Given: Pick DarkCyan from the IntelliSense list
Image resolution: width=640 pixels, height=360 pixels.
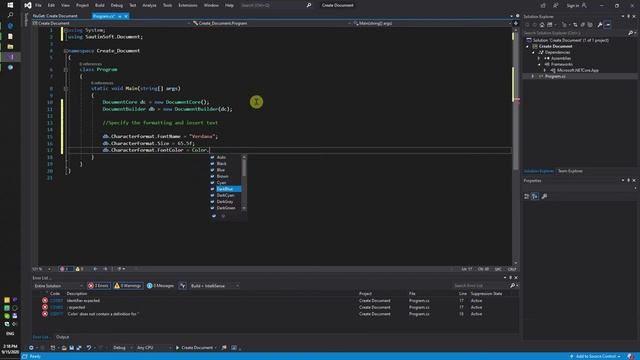Looking at the screenshot, I should coord(226,195).
